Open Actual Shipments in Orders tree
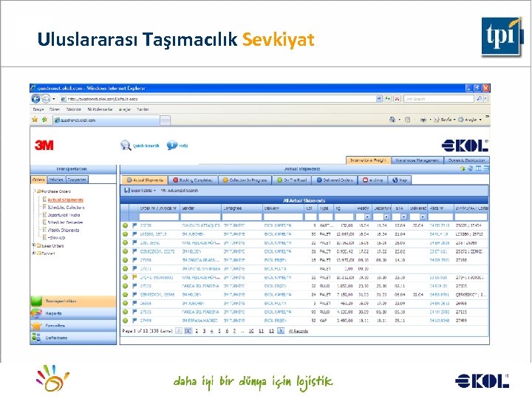The width and height of the screenshot is (532, 399). [66, 199]
